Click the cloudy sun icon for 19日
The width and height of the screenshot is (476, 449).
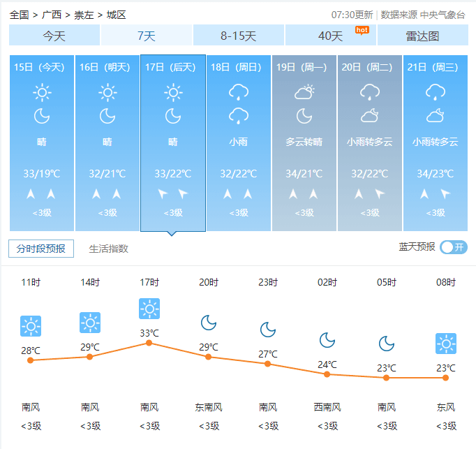click(x=304, y=92)
